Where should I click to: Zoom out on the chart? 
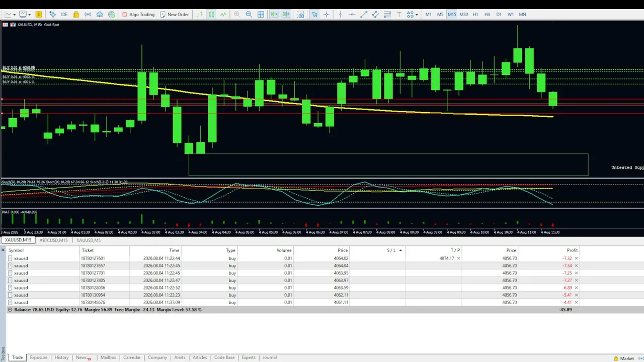[249, 15]
